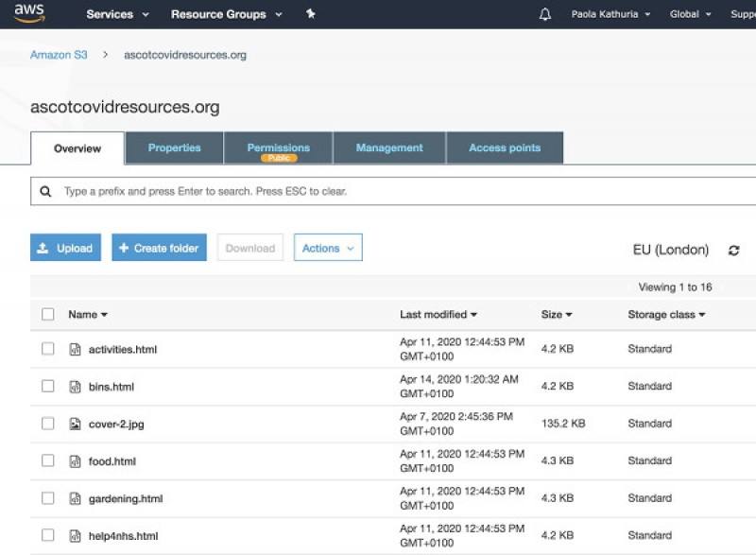Click the cover-2.jpg image file icon

point(75,424)
